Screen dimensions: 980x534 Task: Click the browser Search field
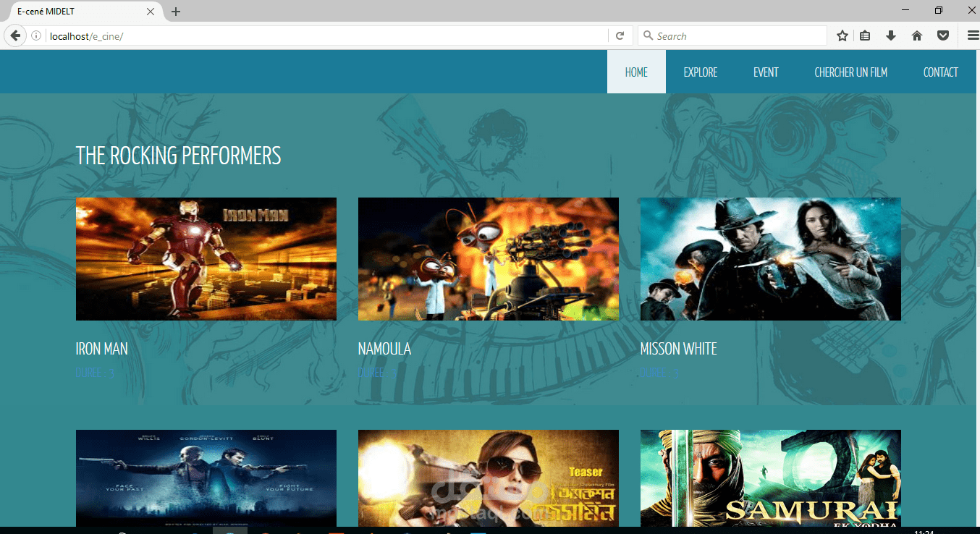click(732, 36)
